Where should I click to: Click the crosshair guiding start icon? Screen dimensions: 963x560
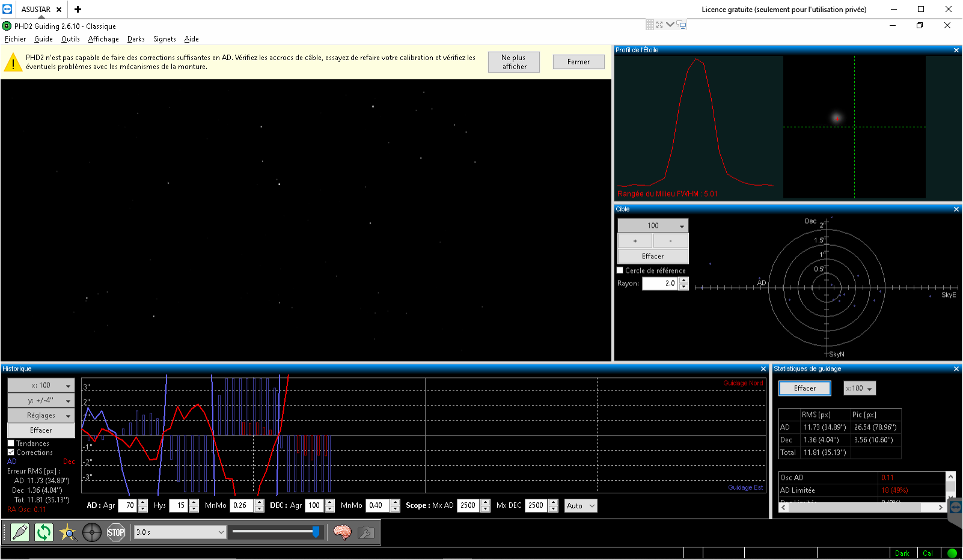pyautogui.click(x=92, y=532)
